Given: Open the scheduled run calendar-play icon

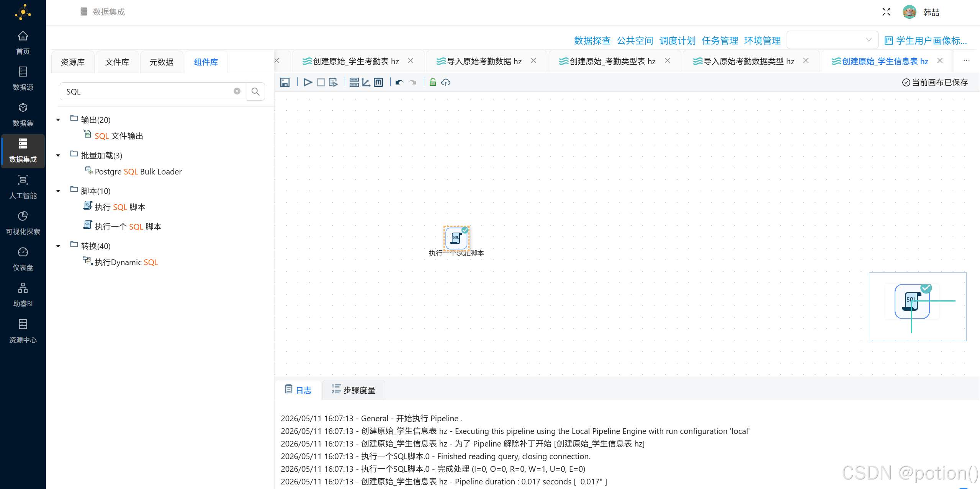Looking at the screenshot, I should pos(333,82).
